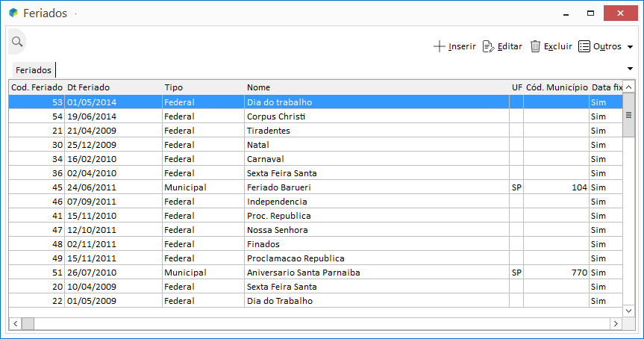
Task: Select the Feriados tab
Action: coord(34,70)
